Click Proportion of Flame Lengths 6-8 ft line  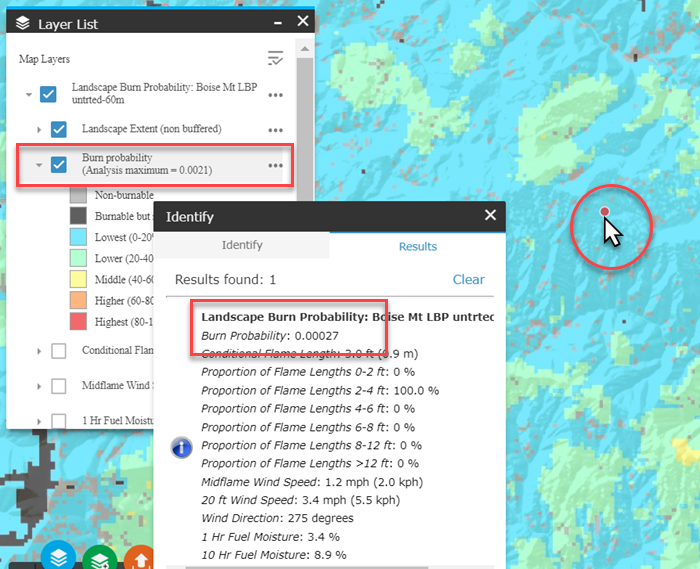click(308, 427)
